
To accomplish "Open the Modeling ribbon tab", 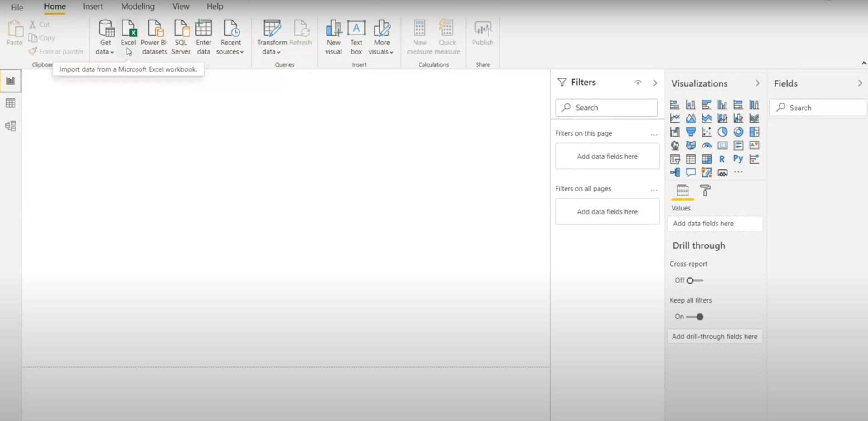I will point(137,6).
